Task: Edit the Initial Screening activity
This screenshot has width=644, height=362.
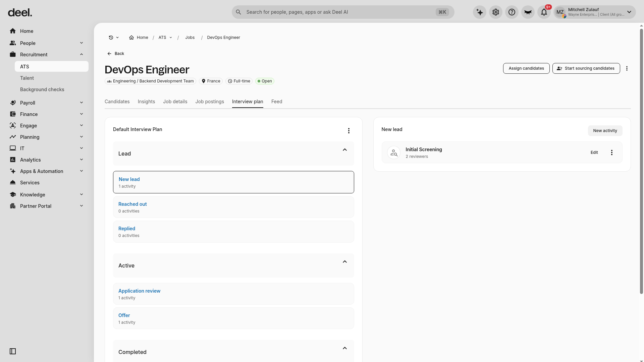Action: pyautogui.click(x=594, y=153)
